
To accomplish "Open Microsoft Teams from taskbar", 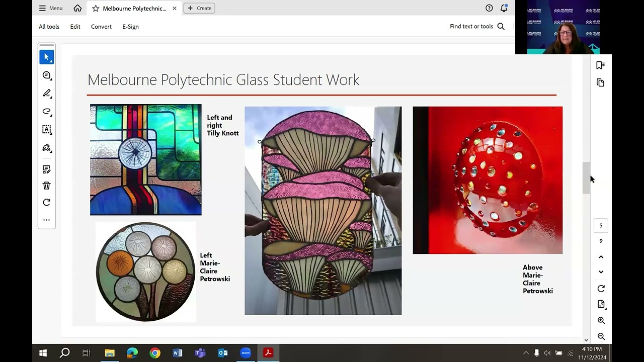I will [200, 353].
